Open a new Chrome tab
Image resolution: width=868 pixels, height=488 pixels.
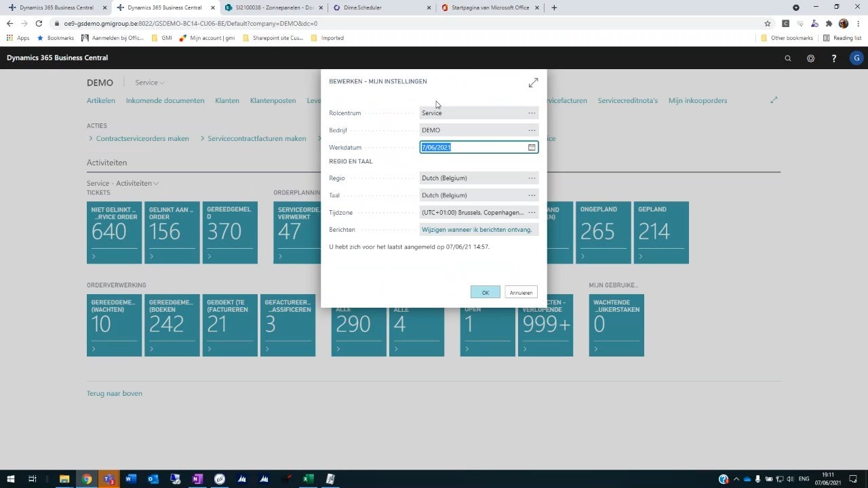pyautogui.click(x=554, y=7)
